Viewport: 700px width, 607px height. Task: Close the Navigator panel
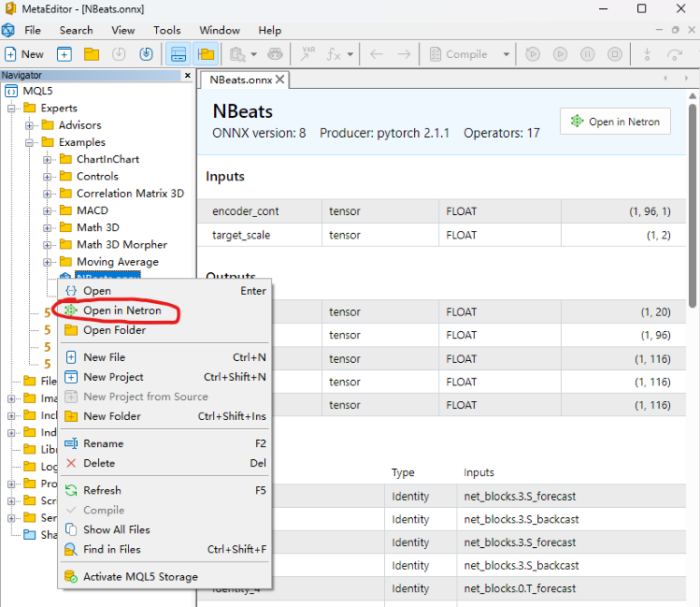coord(188,75)
